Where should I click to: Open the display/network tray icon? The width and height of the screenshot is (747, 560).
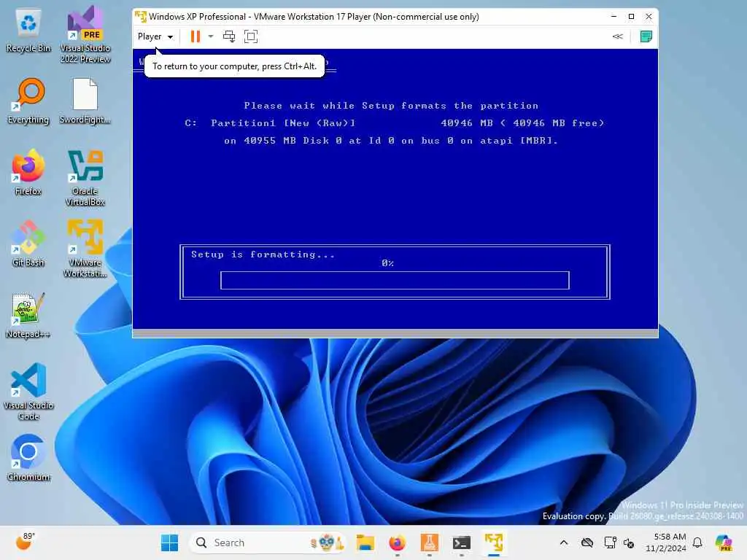[x=610, y=542]
